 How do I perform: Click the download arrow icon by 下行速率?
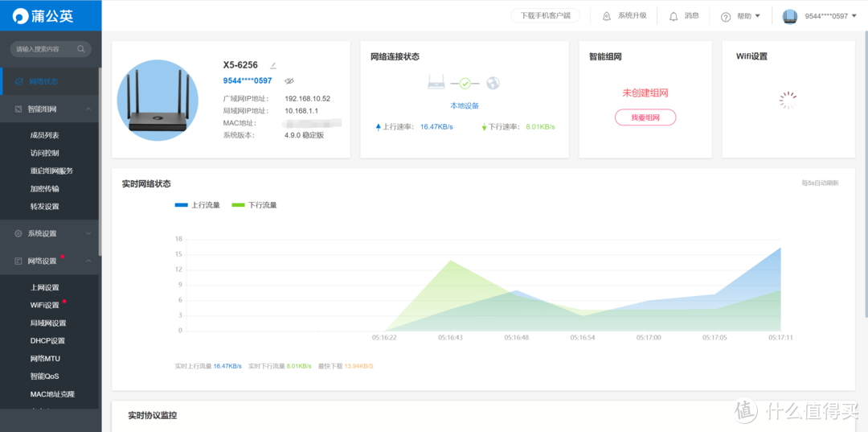pos(485,127)
